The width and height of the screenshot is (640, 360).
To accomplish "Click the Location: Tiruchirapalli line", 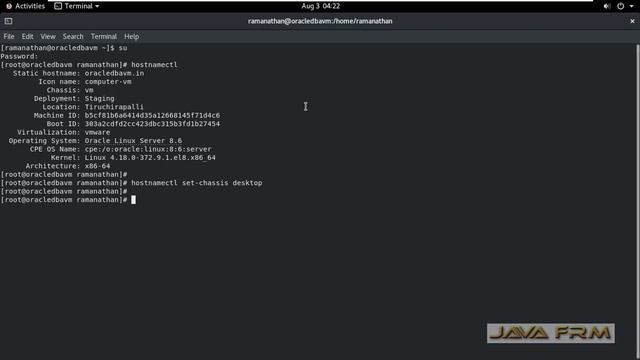I will tap(93, 107).
